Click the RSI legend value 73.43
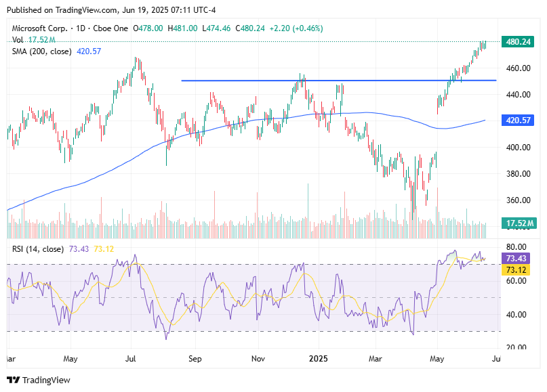This screenshot has width=547, height=392. [x=79, y=249]
